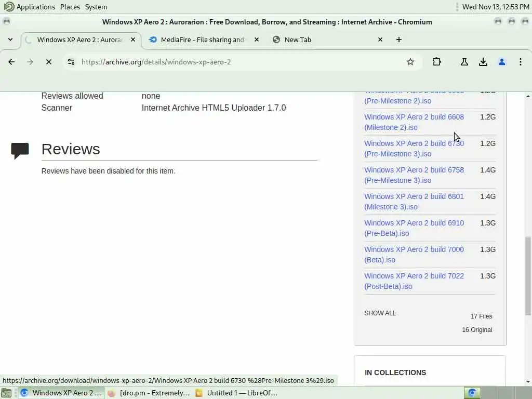Open the tab search dropdown arrow
The width and height of the screenshot is (532, 399).
point(10,39)
